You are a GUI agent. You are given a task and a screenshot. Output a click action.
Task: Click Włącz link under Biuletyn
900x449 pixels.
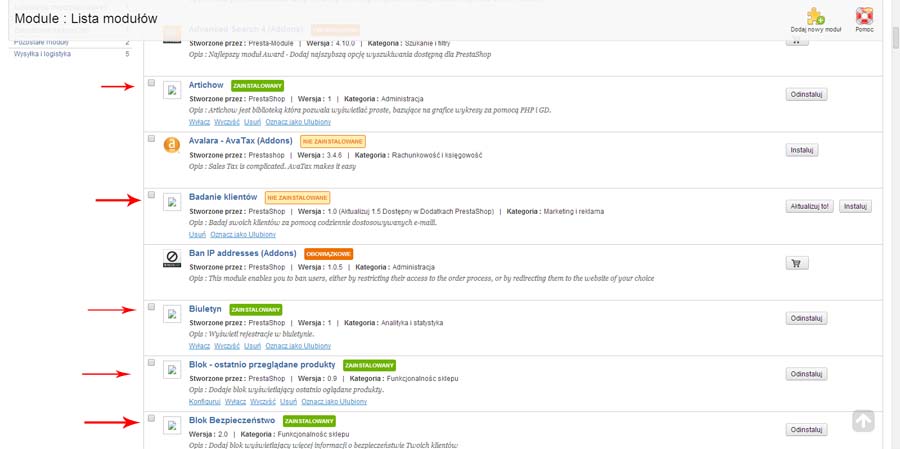(199, 346)
